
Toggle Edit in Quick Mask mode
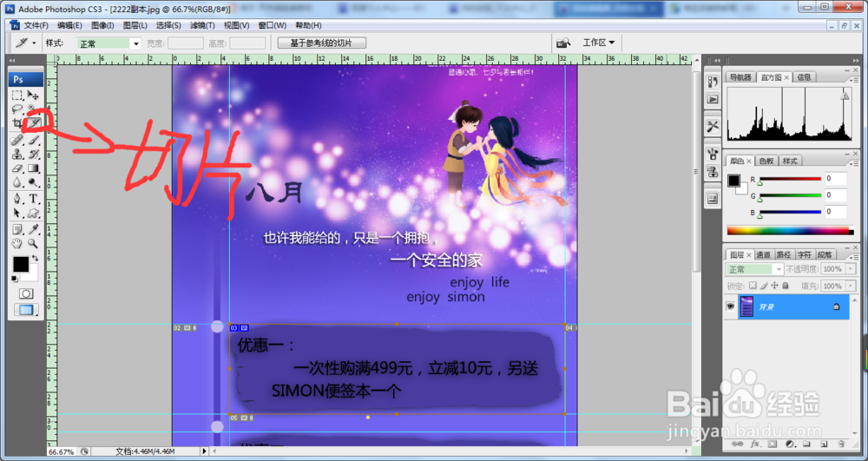[x=26, y=293]
